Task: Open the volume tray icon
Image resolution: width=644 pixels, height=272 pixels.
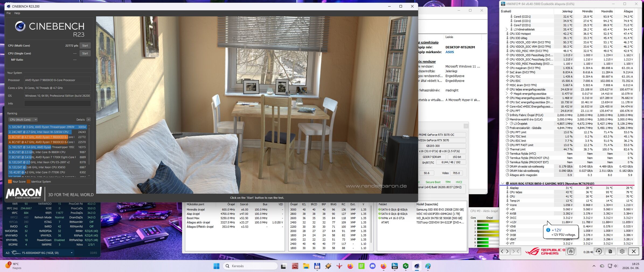Action: pyautogui.click(x=615, y=266)
